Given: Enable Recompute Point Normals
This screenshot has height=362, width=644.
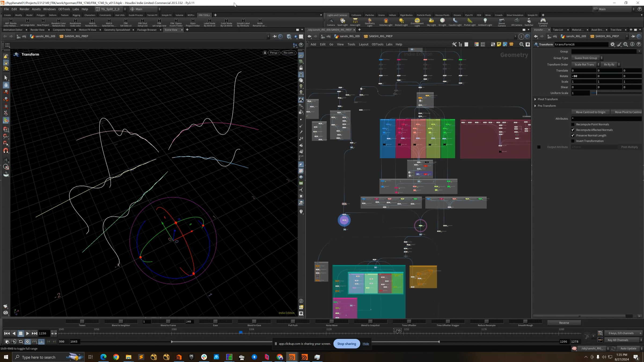Looking at the screenshot, I should (573, 124).
